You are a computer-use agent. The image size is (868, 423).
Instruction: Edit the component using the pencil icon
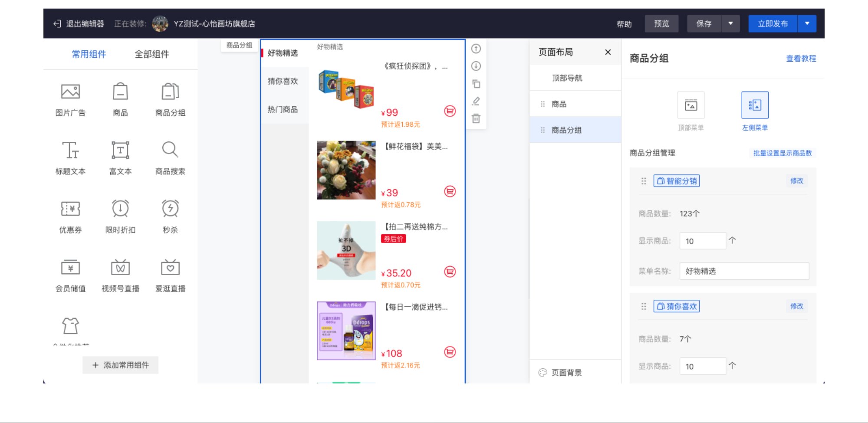pos(476,101)
